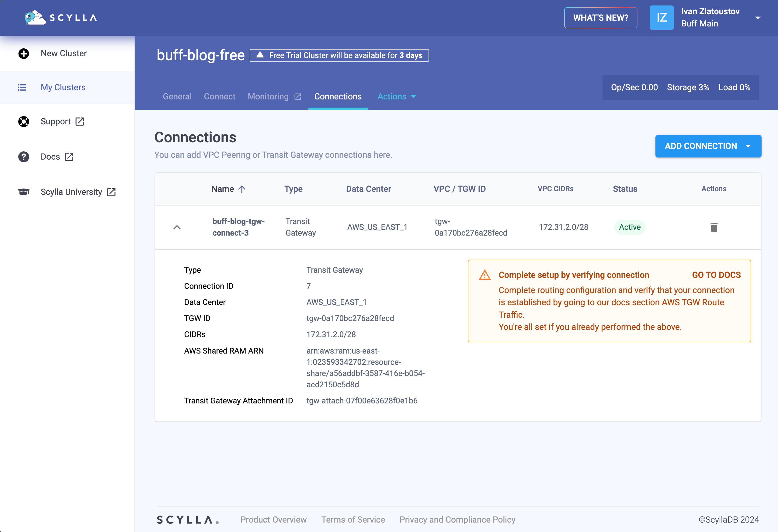Open the Actions dropdown menu
Image resolution: width=778 pixels, height=532 pixels.
point(397,97)
